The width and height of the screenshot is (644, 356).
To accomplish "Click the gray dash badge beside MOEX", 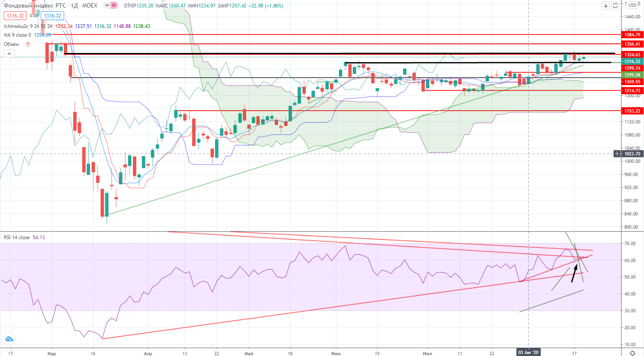I will coord(107,5).
